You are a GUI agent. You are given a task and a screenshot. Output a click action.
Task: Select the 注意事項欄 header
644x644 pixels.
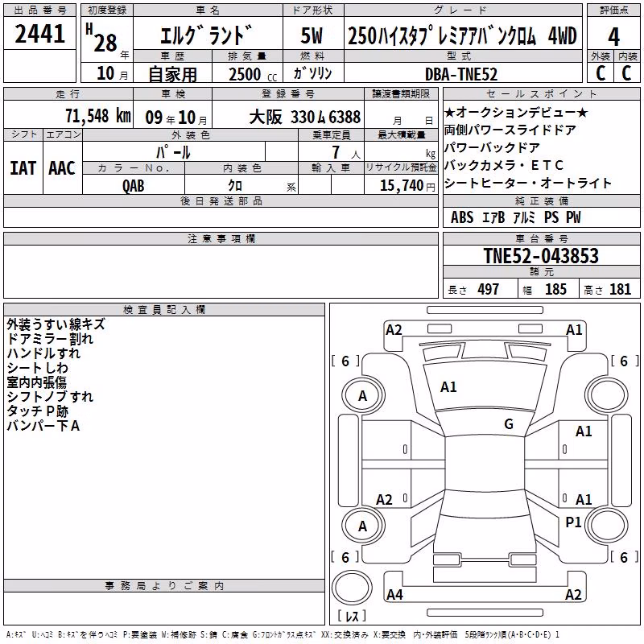(x=221, y=238)
